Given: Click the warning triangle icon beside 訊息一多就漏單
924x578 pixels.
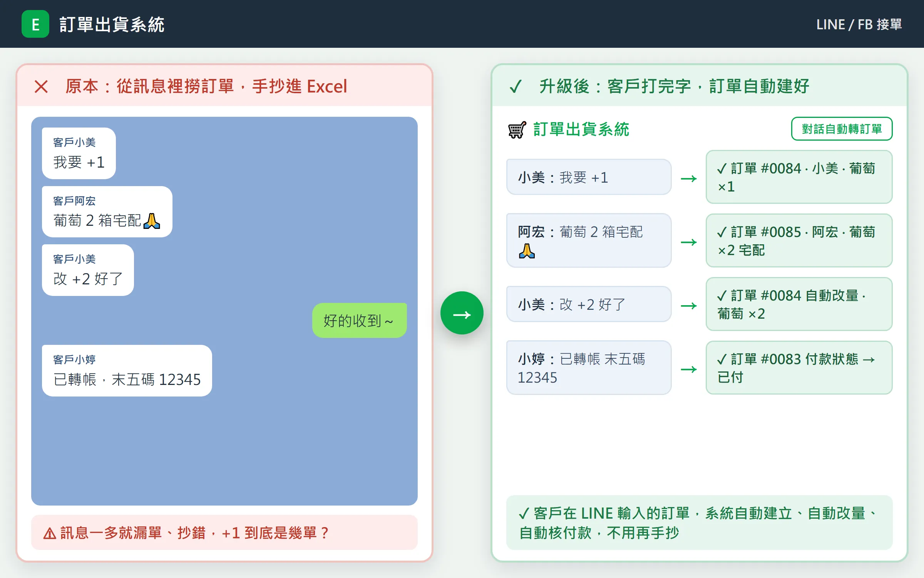Looking at the screenshot, I should 50,533.
